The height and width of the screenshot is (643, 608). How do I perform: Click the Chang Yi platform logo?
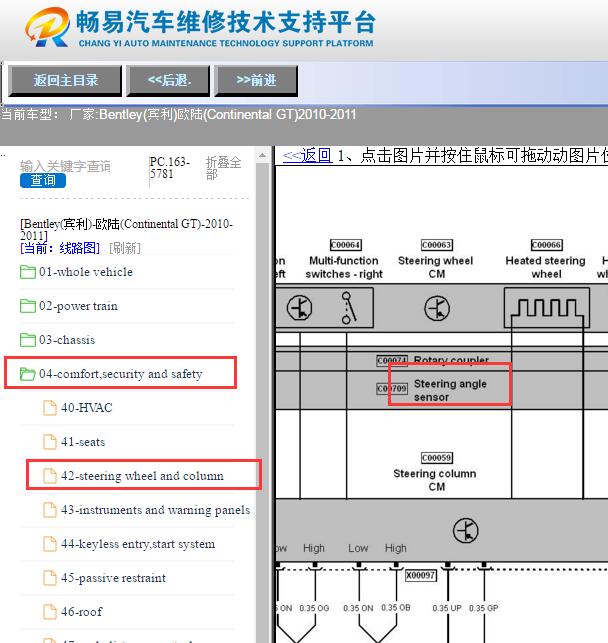(47, 27)
